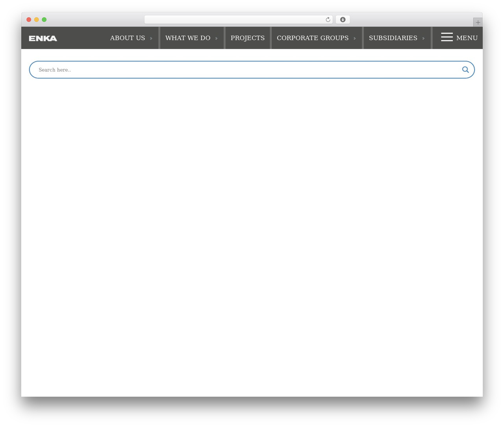Close the window with red button

29,20
